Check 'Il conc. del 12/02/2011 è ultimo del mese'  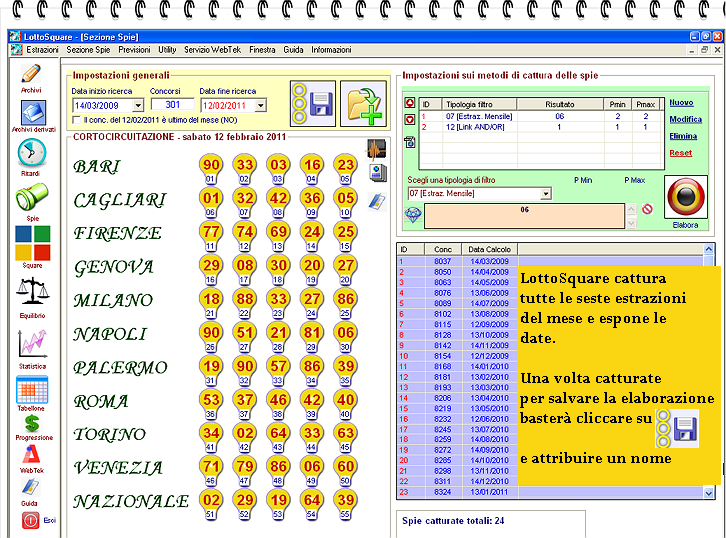pyautogui.click(x=77, y=120)
